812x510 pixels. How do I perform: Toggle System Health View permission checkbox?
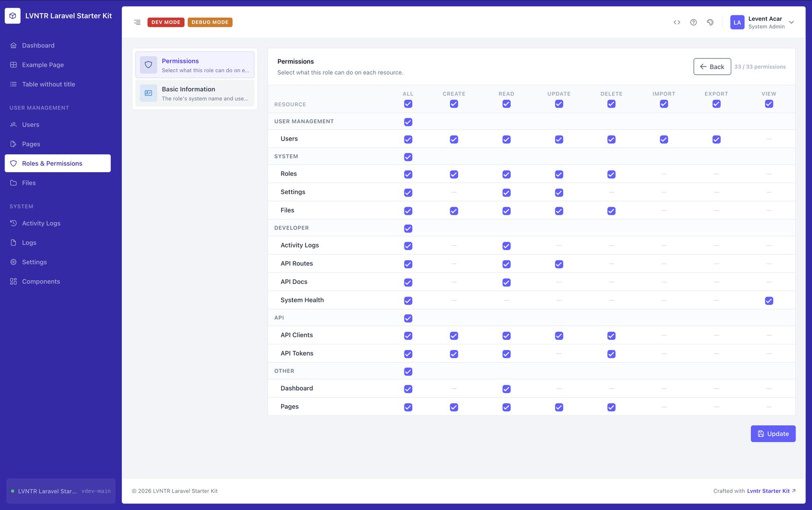pos(769,301)
